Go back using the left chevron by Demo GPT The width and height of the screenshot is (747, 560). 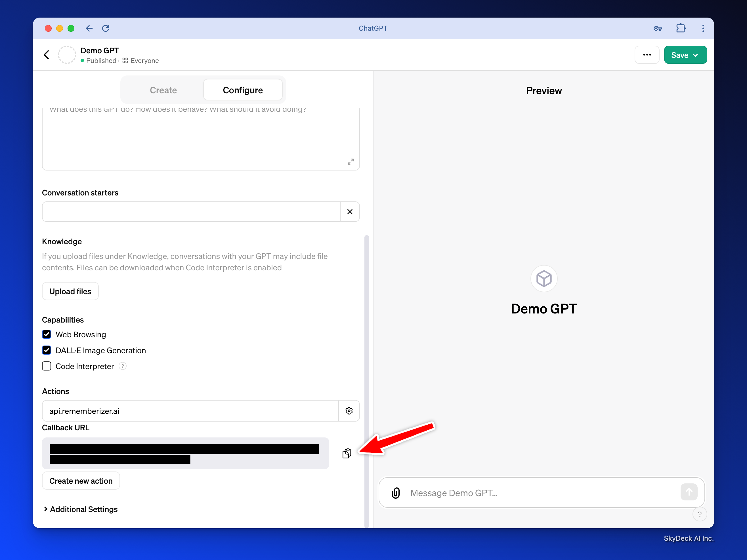click(47, 55)
